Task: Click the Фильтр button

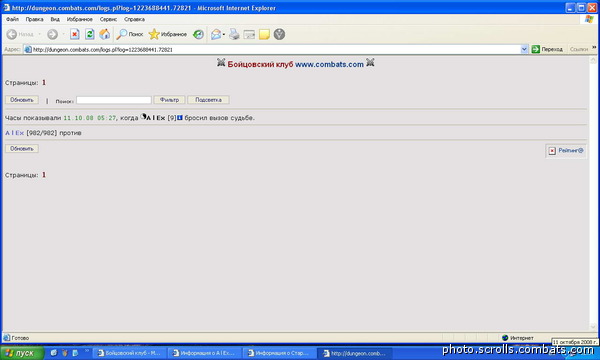Action: click(169, 100)
